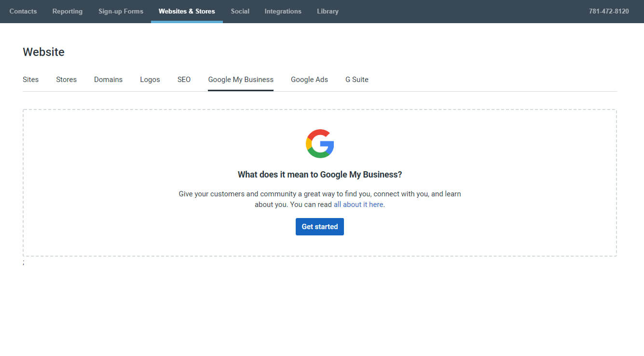Open the Social menu item
This screenshot has height=356, width=644.
point(240,11)
